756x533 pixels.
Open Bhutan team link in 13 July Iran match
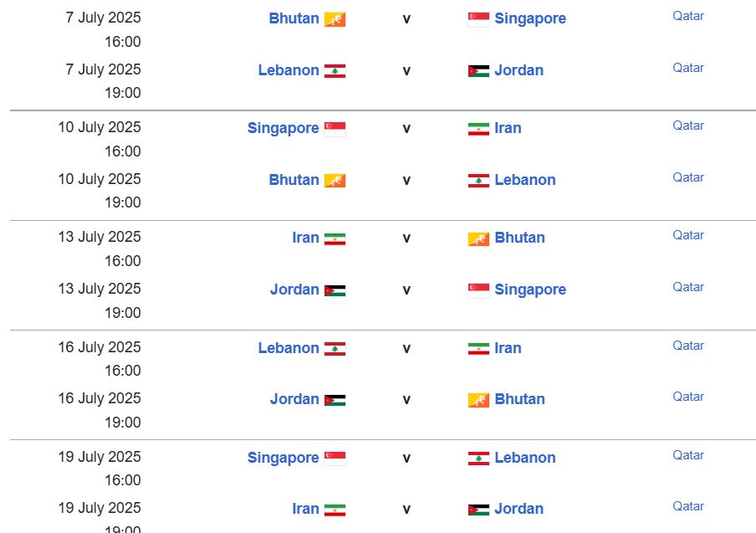pyautogui.click(x=519, y=238)
